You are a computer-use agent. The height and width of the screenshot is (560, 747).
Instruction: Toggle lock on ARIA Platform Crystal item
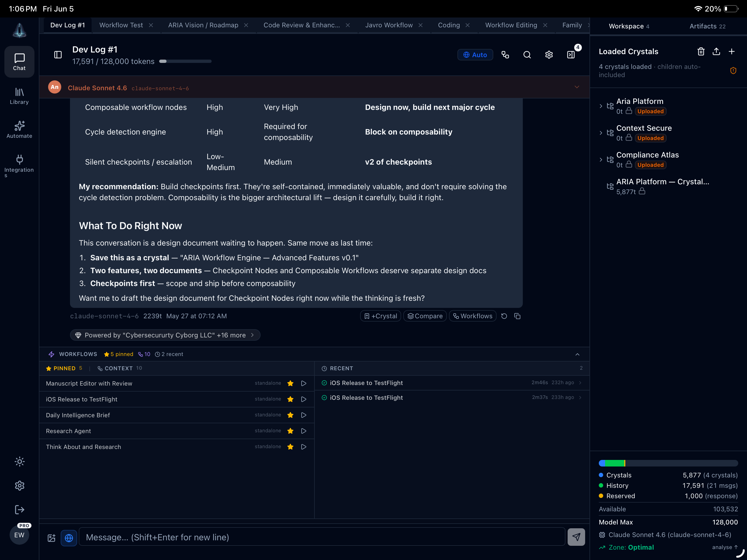642,191
